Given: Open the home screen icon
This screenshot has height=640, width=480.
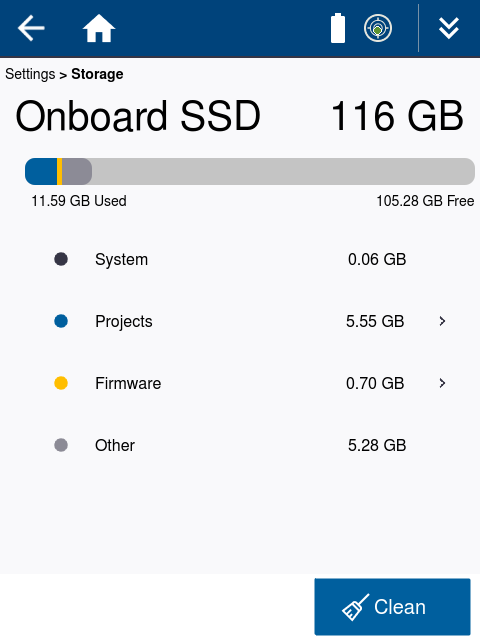Looking at the screenshot, I should coord(99,28).
